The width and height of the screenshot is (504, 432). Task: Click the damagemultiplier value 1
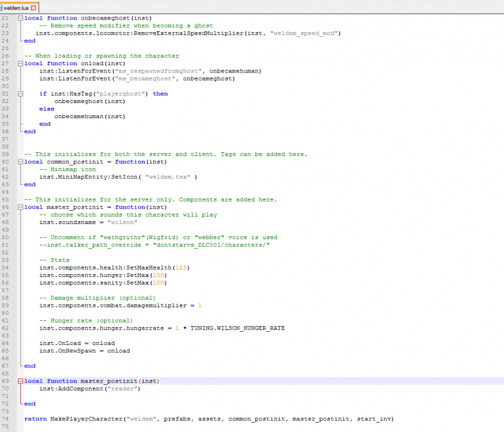tap(200, 306)
